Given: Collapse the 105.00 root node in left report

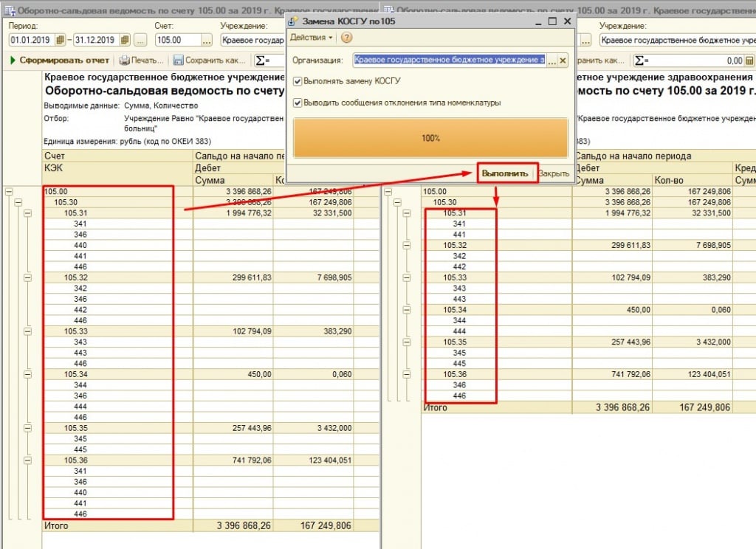Looking at the screenshot, I should [x=8, y=191].
